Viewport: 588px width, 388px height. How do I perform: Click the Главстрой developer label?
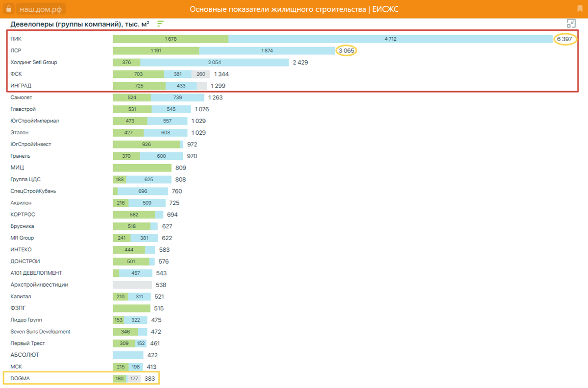pyautogui.click(x=23, y=109)
